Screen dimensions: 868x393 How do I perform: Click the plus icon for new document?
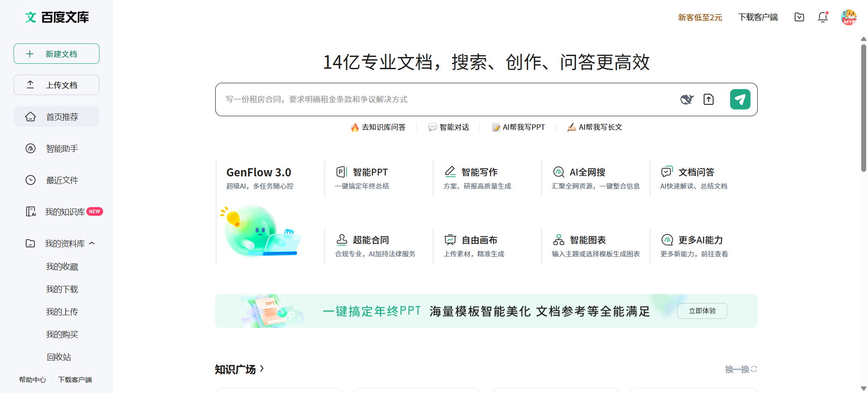[30, 54]
